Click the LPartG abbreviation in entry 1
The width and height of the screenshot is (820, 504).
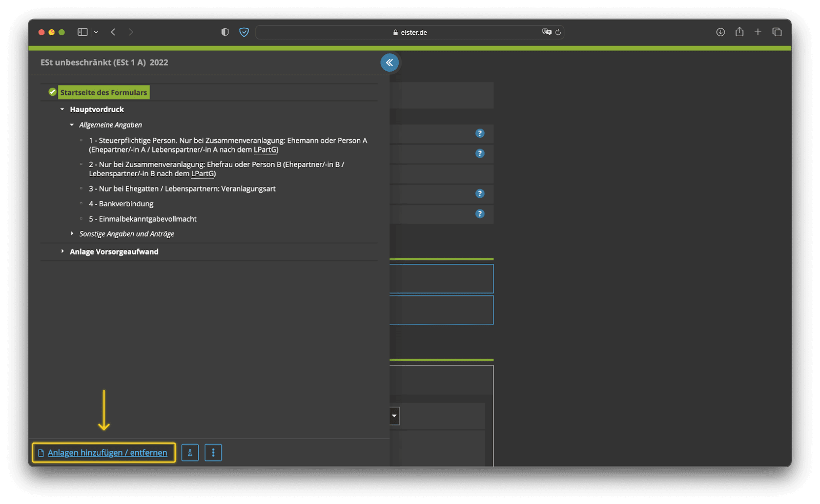click(x=266, y=150)
